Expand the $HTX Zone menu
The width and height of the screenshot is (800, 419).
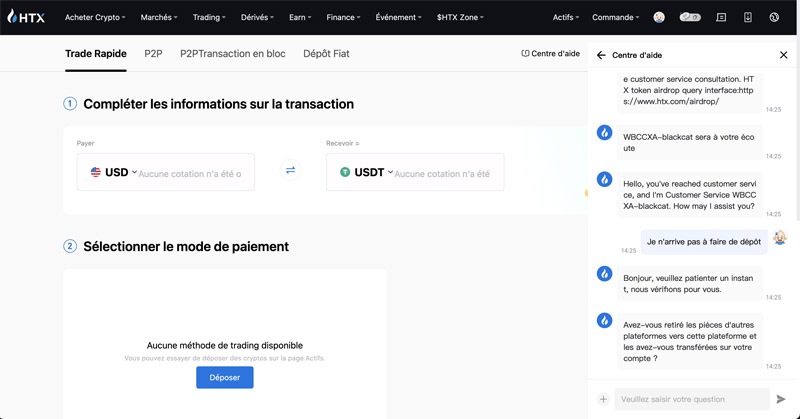460,17
